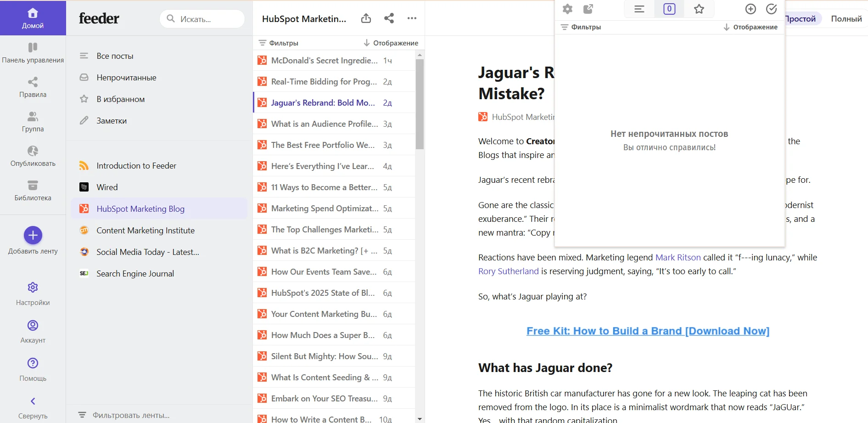Open Отображение in the post list header
Viewport: 868px width, 423px height.
(x=391, y=43)
